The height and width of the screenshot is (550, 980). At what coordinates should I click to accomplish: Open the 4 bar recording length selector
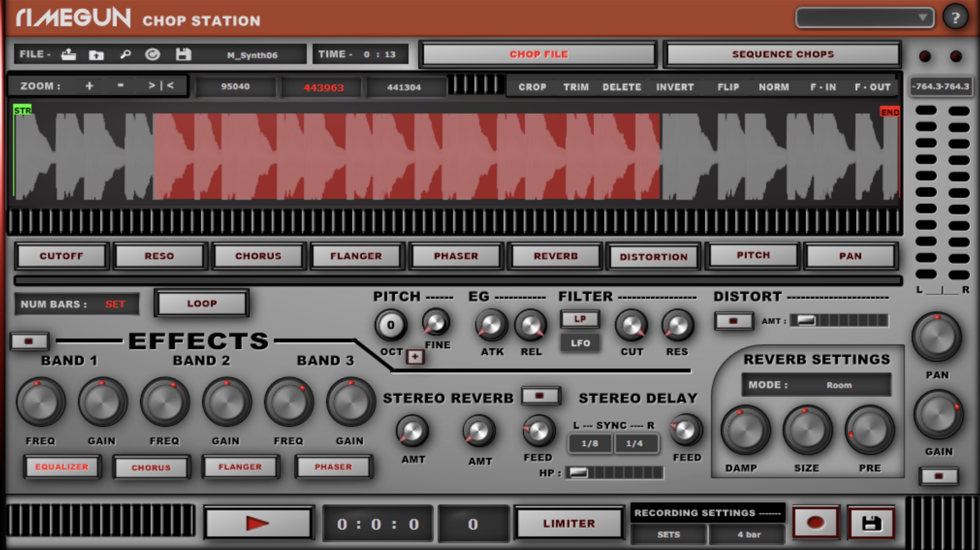point(748,534)
